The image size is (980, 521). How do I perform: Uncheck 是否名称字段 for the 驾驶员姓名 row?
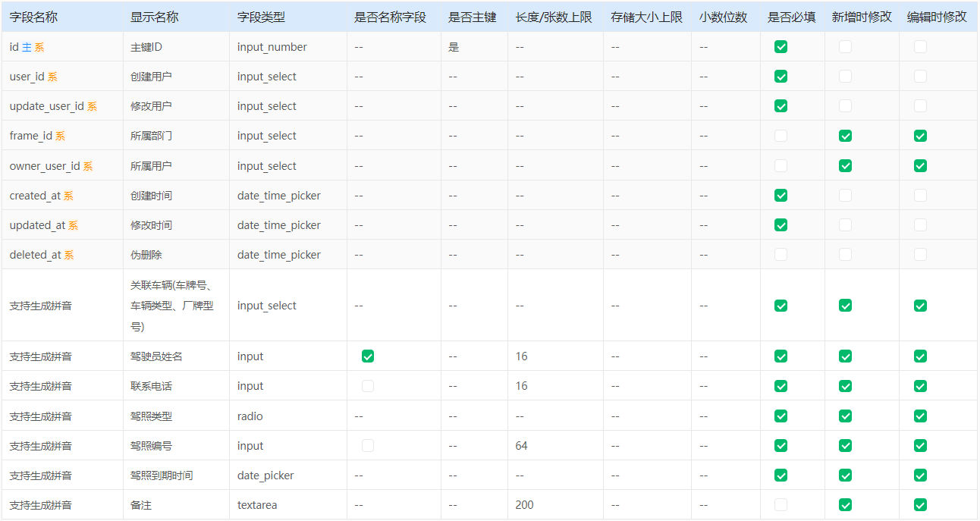coord(368,356)
